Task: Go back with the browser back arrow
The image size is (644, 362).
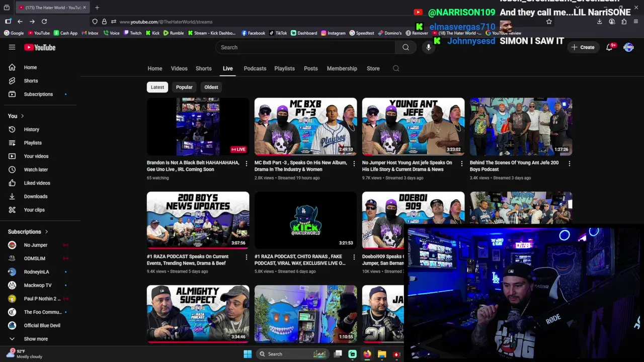Action: point(20,22)
